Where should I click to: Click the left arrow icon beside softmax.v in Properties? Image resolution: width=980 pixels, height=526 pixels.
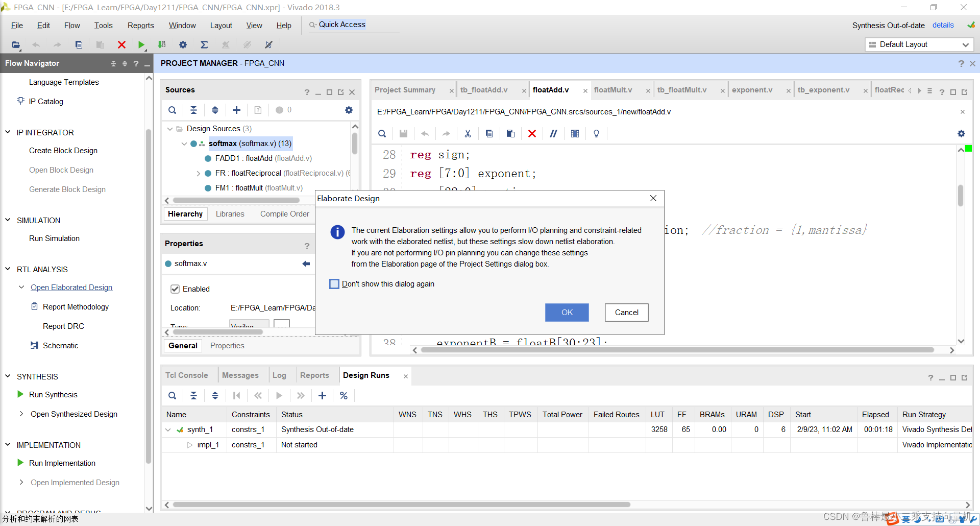(x=306, y=264)
